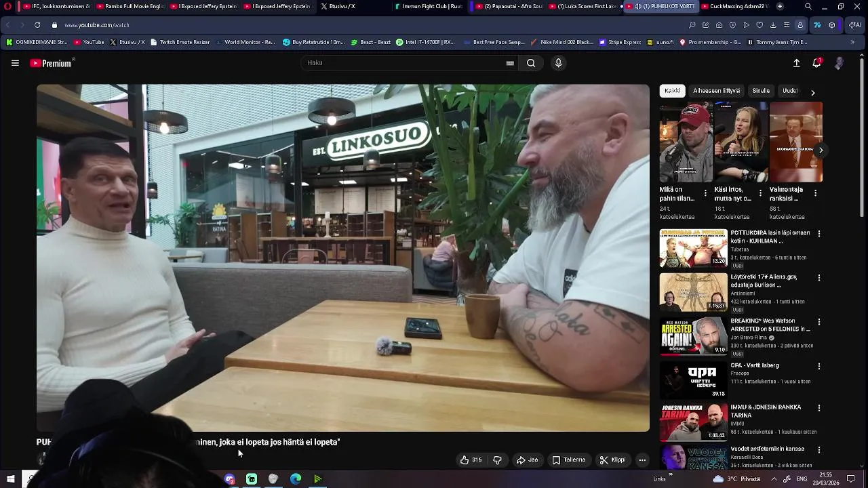Show hidden system tray icons chevron
This screenshot has height=488, width=868.
tap(774, 479)
